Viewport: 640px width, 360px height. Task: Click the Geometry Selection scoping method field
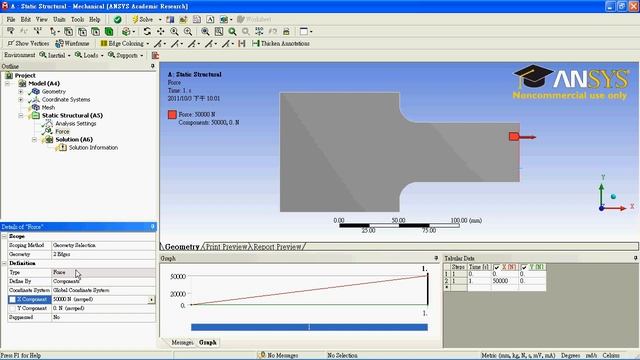(103, 245)
